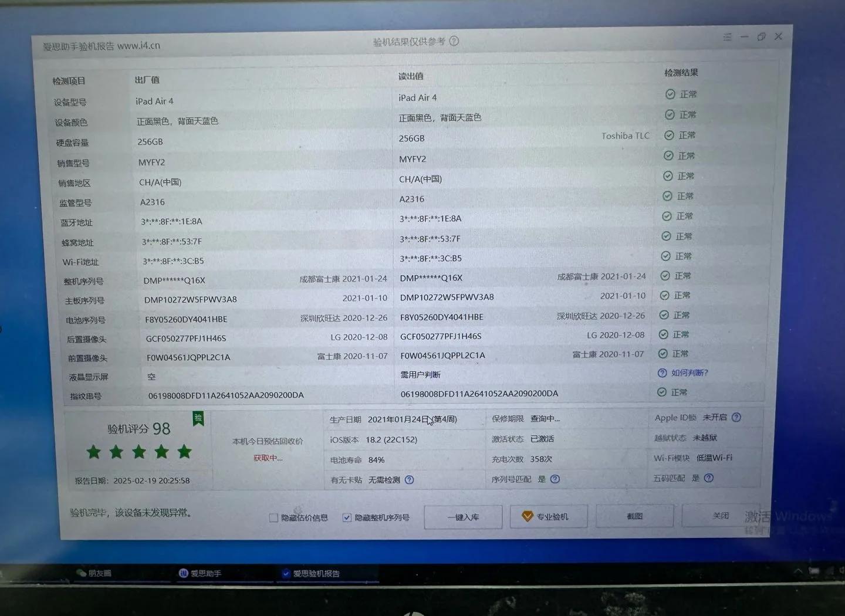The width and height of the screenshot is (845, 616).
Task: Click the 截图 screenshot button
Action: (x=636, y=516)
